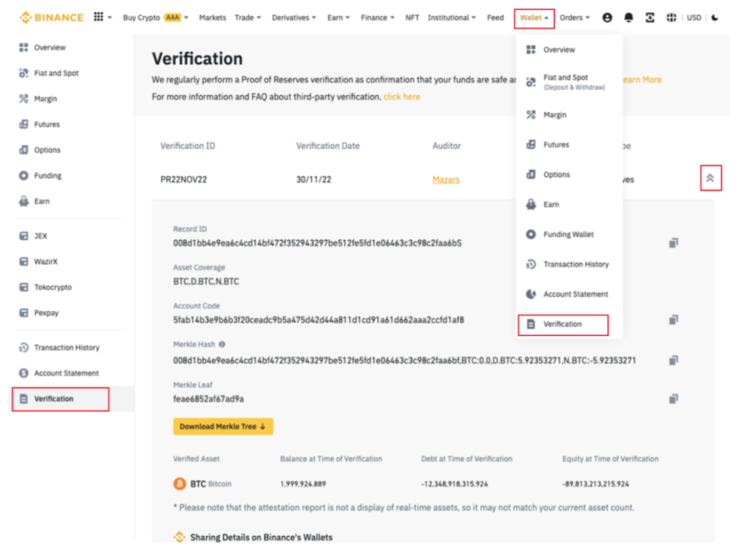Open the Wallet menu
Image resolution: width=756 pixels, height=560 pixels.
(532, 16)
